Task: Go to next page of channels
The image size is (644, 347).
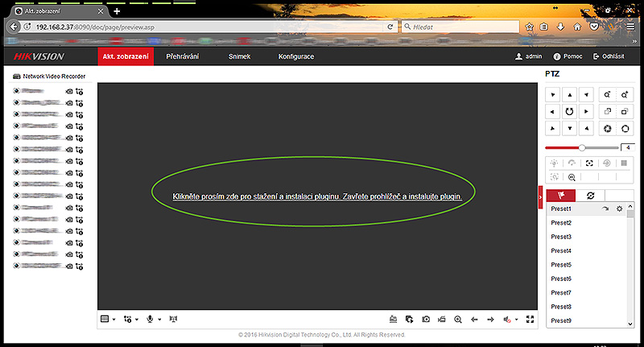Action: click(x=490, y=319)
